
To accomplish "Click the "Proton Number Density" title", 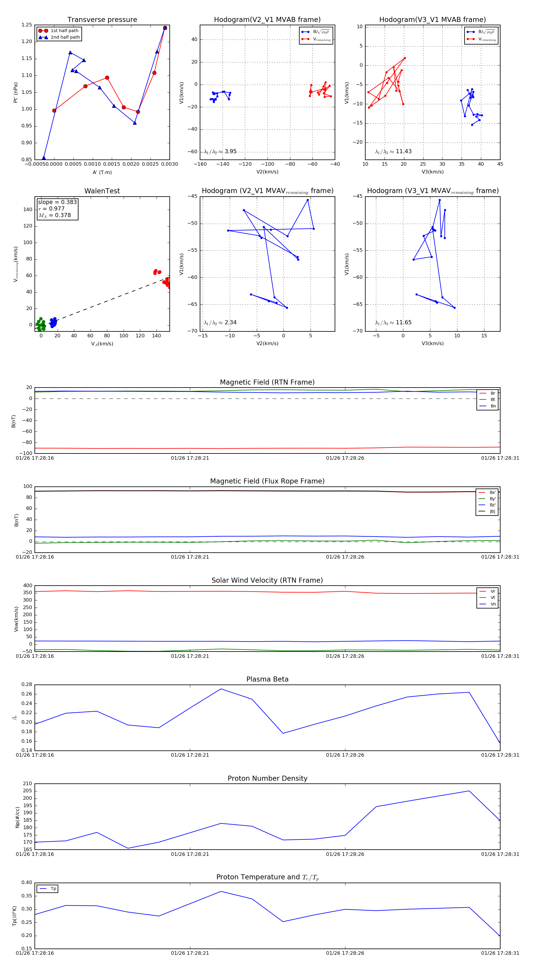I will (x=267, y=779).
